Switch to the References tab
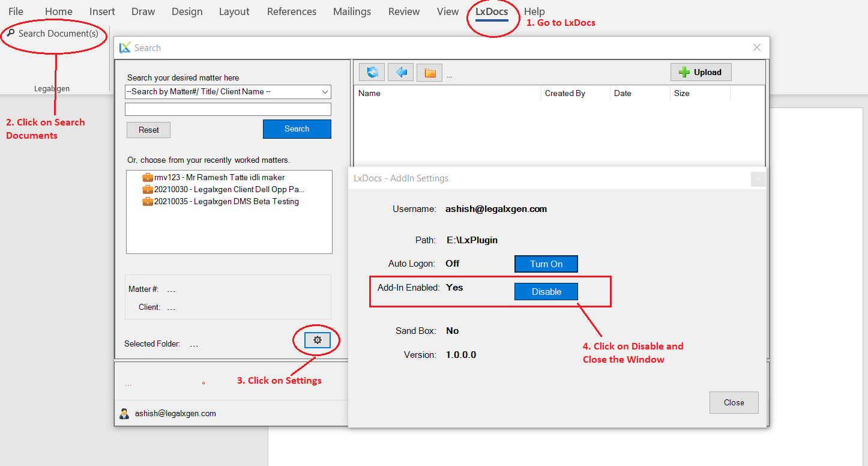 (x=291, y=11)
